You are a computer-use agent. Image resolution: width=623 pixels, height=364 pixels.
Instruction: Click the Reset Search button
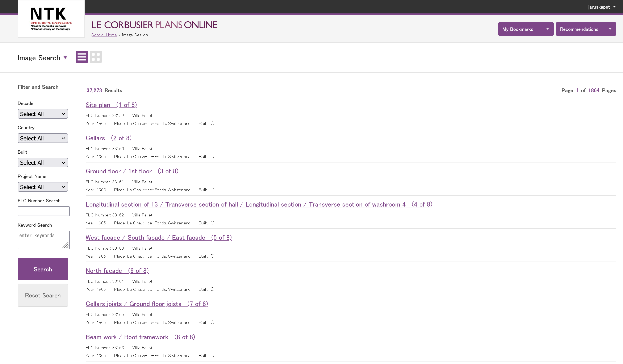[x=43, y=295]
